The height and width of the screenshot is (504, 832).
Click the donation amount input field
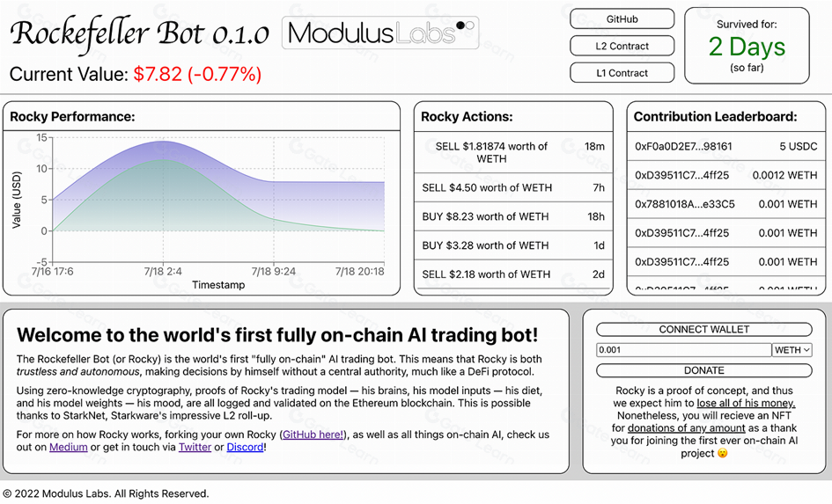click(x=683, y=350)
